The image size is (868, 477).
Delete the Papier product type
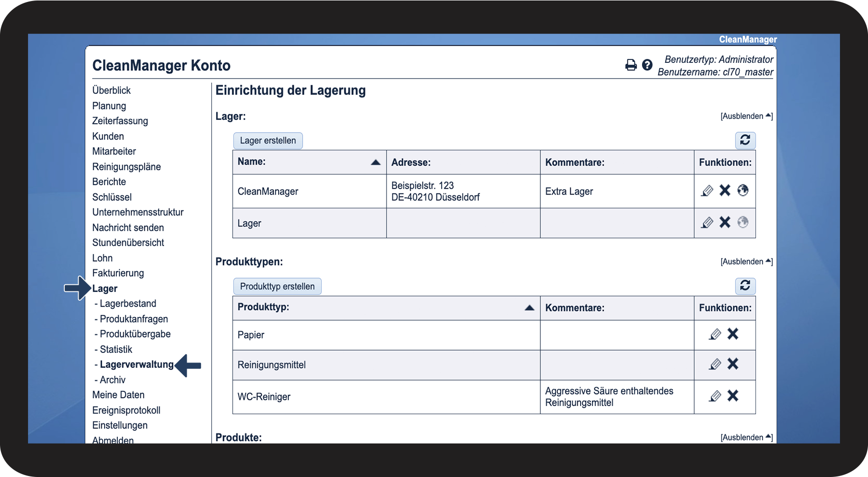pos(733,335)
